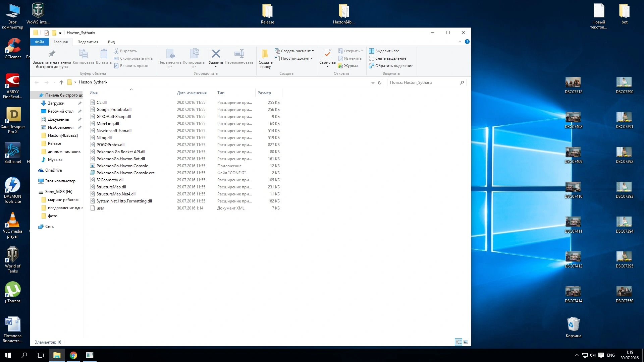The width and height of the screenshot is (644, 362).
Task: Click the Delete (Удалить) ribbon icon
Action: pyautogui.click(x=216, y=54)
